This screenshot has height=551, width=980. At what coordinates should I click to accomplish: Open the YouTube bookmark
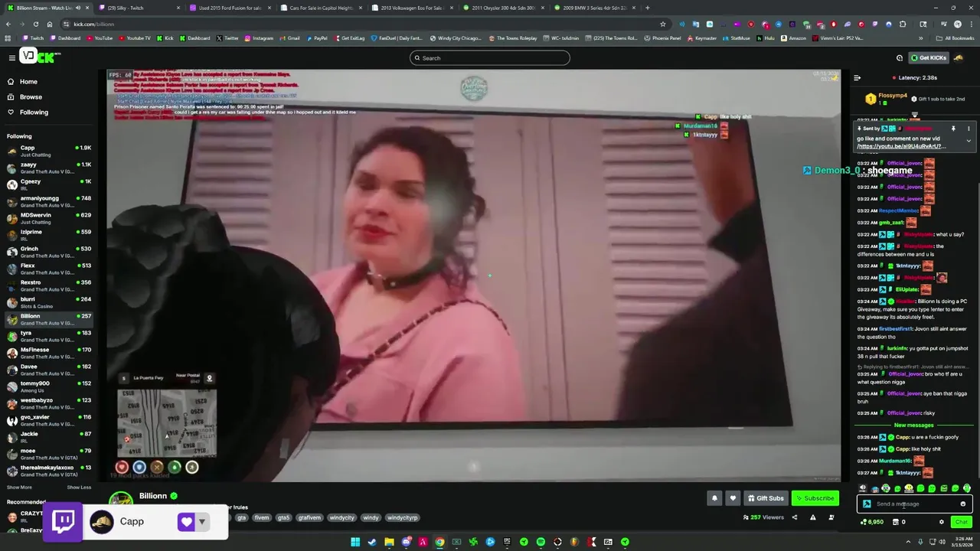[99, 37]
